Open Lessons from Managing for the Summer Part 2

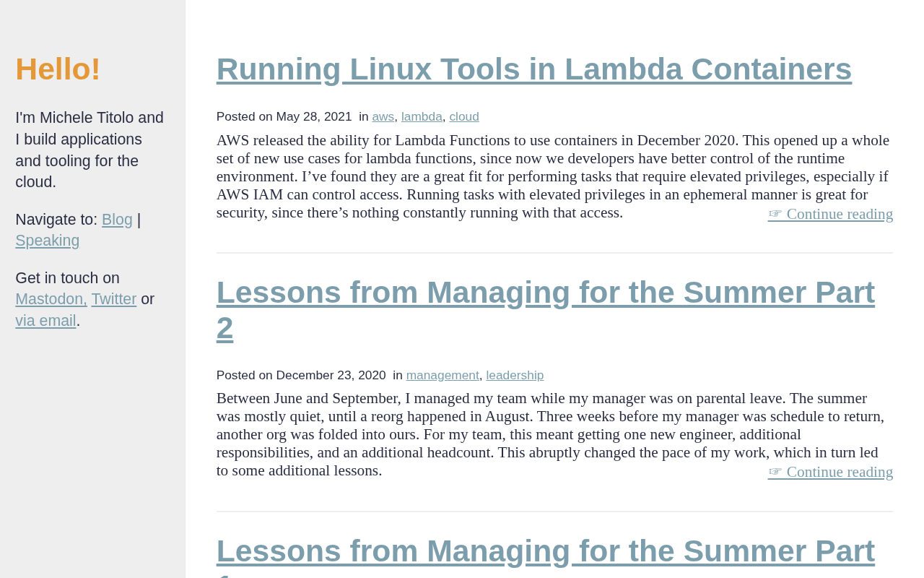click(x=546, y=311)
